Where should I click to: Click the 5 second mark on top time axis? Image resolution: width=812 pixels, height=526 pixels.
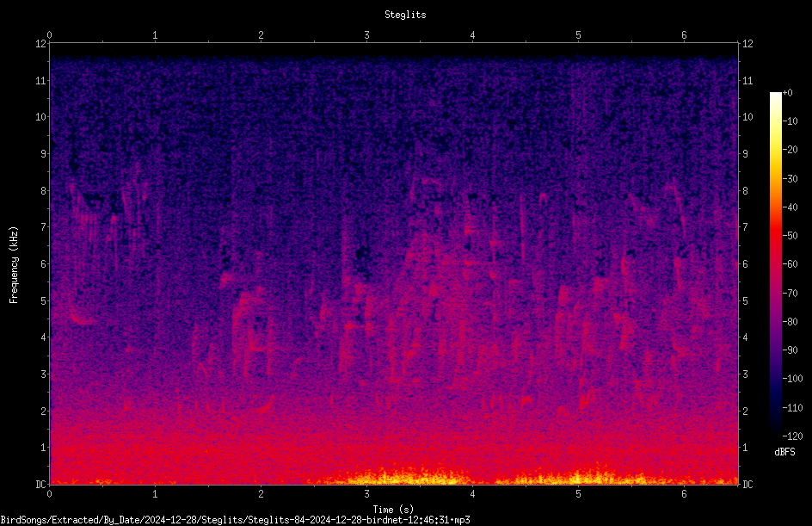pyautogui.click(x=578, y=35)
